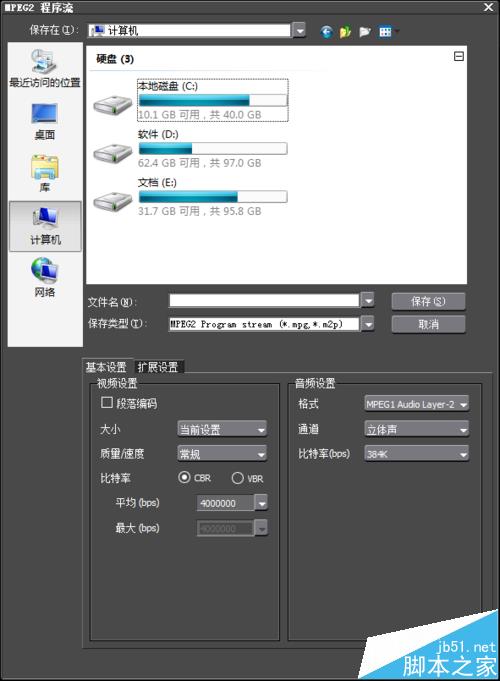The image size is (500, 681).
Task: Select the Local Disk (C:) drive icon
Action: coord(113,106)
